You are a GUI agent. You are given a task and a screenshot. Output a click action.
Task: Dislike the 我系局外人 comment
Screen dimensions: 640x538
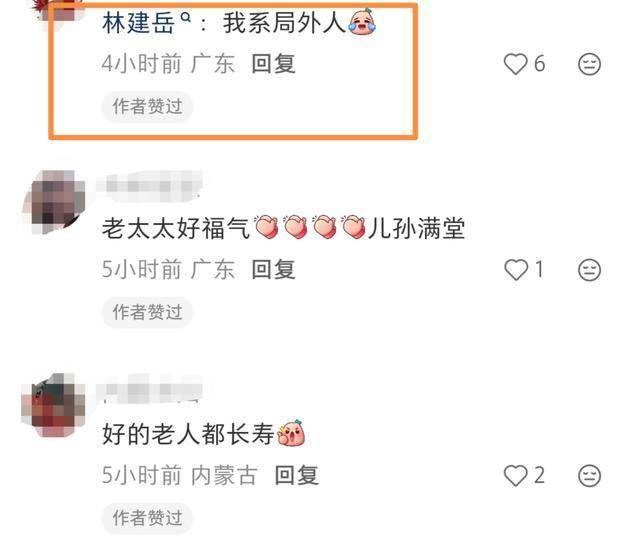pos(589,64)
